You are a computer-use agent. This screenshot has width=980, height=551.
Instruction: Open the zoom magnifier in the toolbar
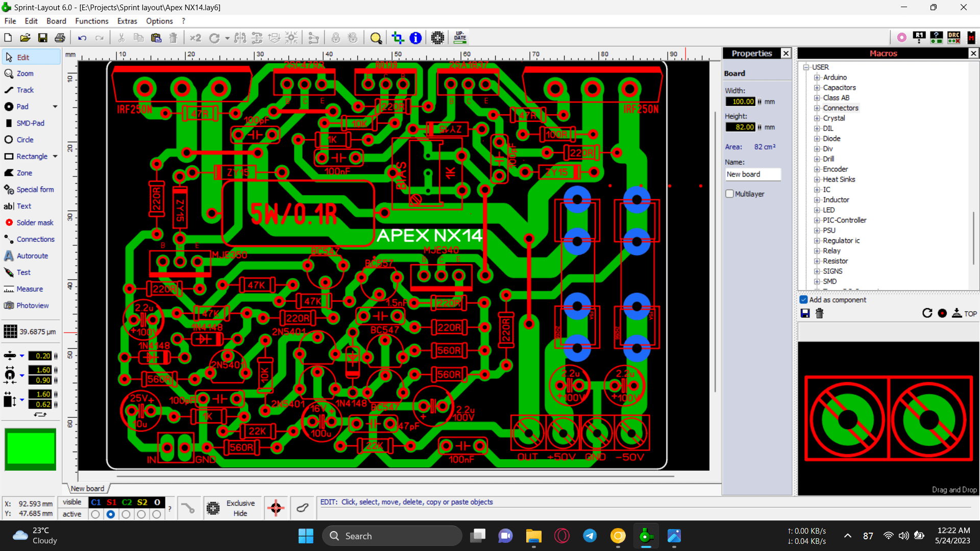coord(376,38)
